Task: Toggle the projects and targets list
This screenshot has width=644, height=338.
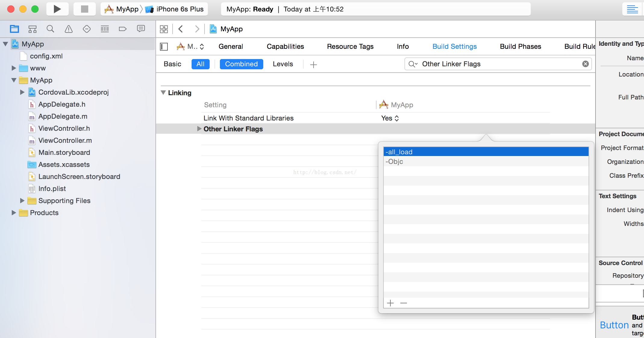Action: point(164,46)
